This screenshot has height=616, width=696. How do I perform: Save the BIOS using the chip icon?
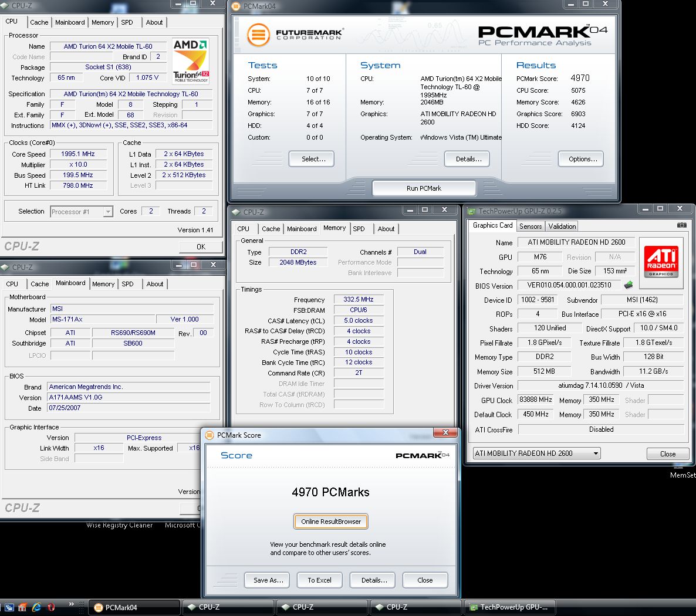(x=629, y=285)
